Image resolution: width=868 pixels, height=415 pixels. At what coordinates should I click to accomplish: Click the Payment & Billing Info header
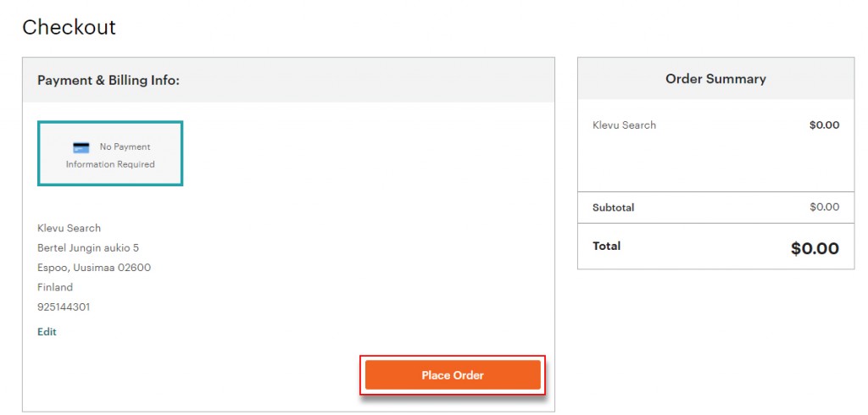(x=108, y=80)
